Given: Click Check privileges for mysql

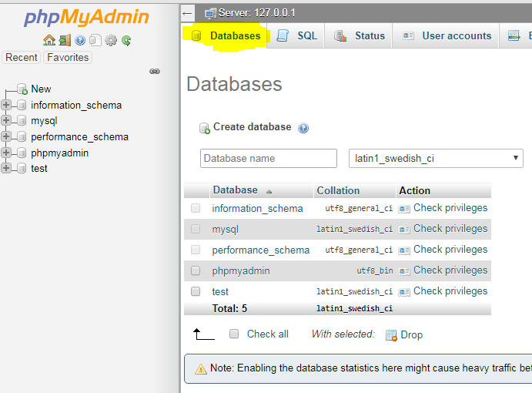Looking at the screenshot, I should pos(450,229).
